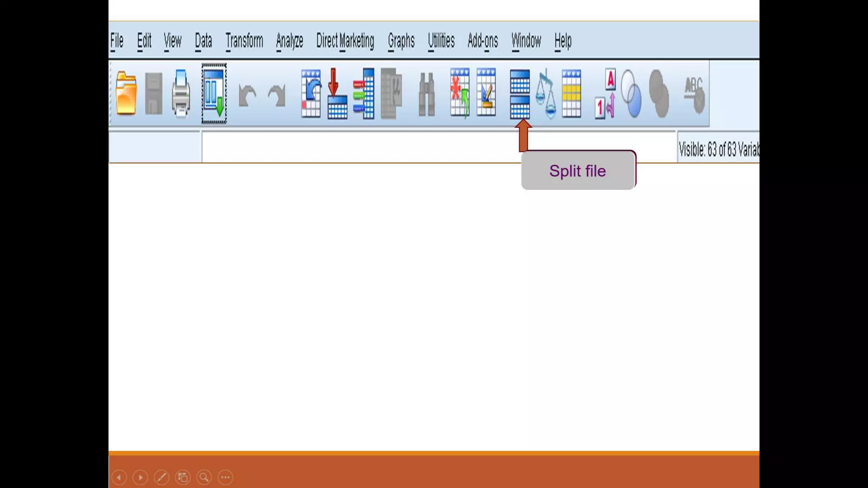
Task: Open the Analyze menu
Action: [289, 41]
